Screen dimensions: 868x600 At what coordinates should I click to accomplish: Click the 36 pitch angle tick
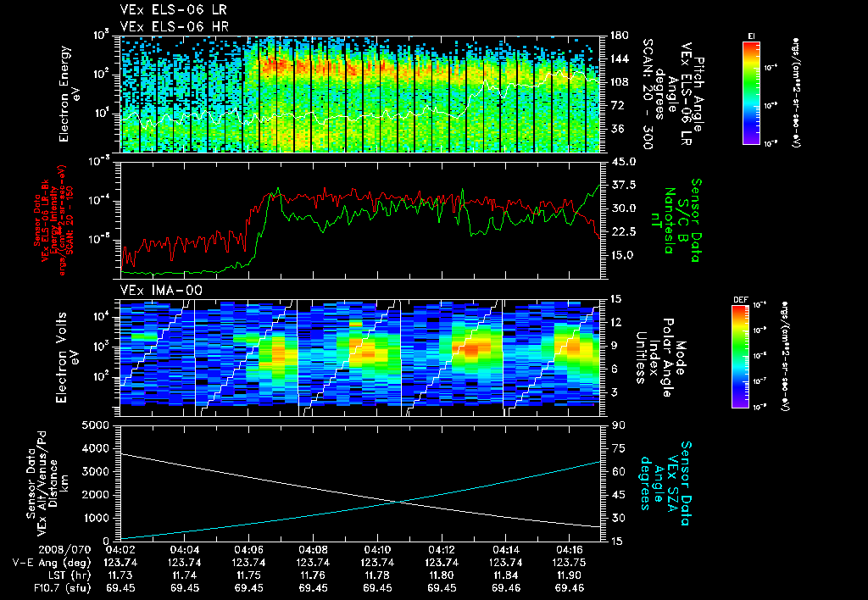(617, 129)
